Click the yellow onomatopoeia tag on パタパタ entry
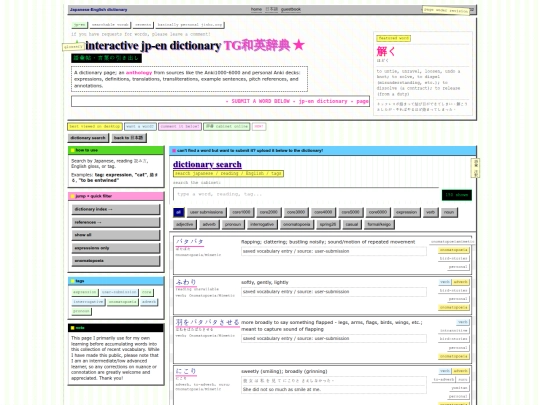The image size is (540, 405). pyautogui.click(x=454, y=250)
